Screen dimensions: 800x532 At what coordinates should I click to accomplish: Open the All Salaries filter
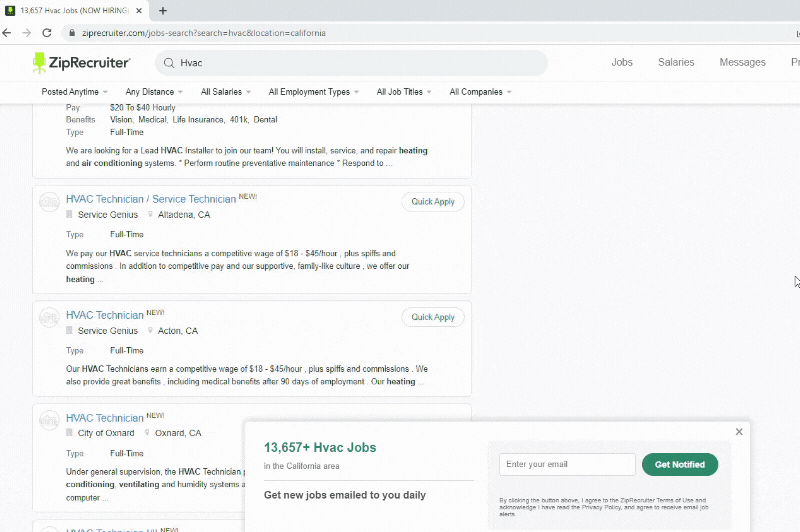pyautogui.click(x=226, y=92)
